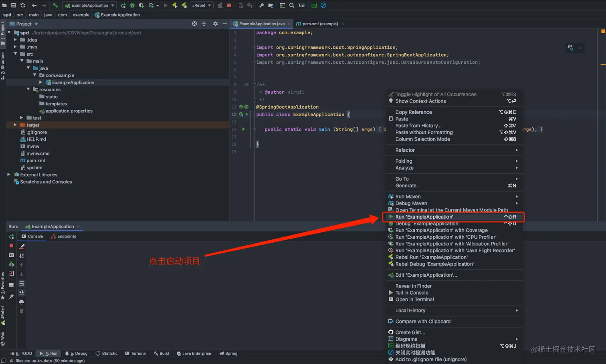
Task: Click the Run with Coverage shield icon in the toolbar
Action: click(141, 5)
